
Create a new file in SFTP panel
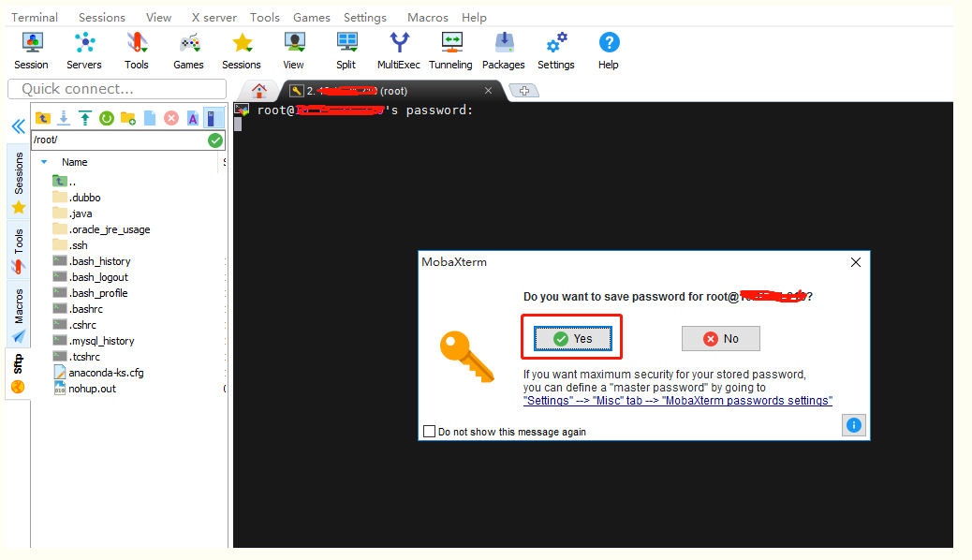tap(150, 118)
